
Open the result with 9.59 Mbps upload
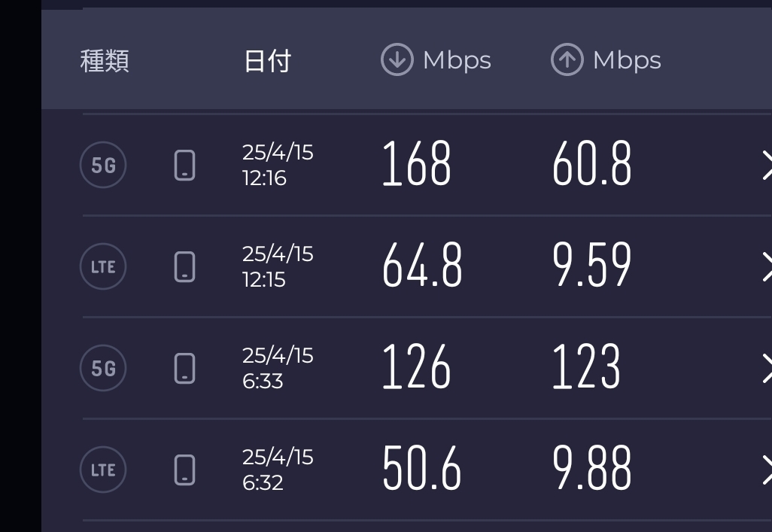click(591, 266)
